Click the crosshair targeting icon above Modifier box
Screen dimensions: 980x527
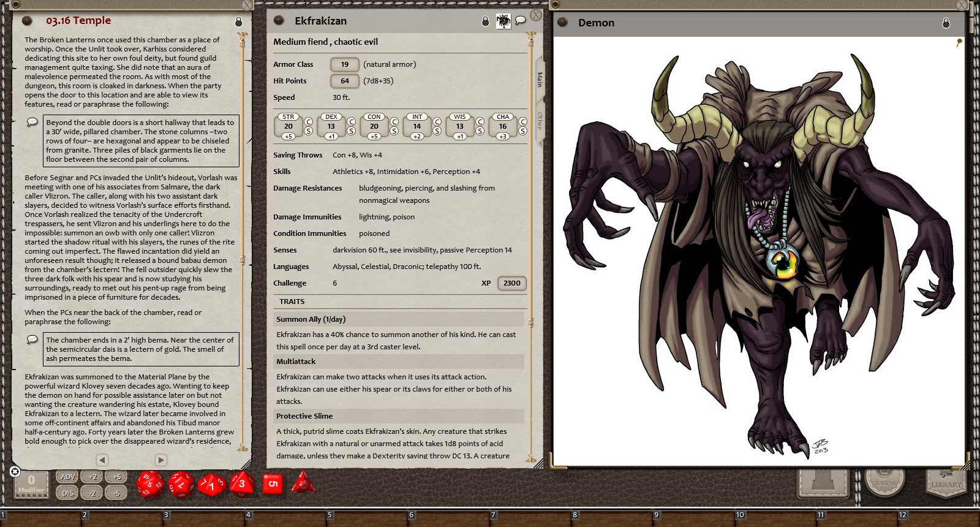(x=15, y=471)
